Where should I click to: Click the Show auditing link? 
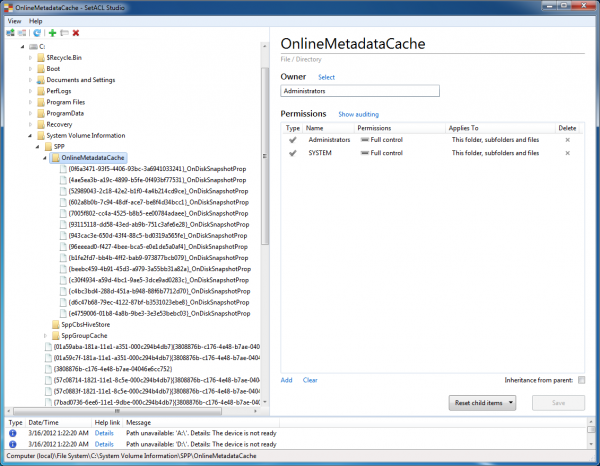pos(359,114)
